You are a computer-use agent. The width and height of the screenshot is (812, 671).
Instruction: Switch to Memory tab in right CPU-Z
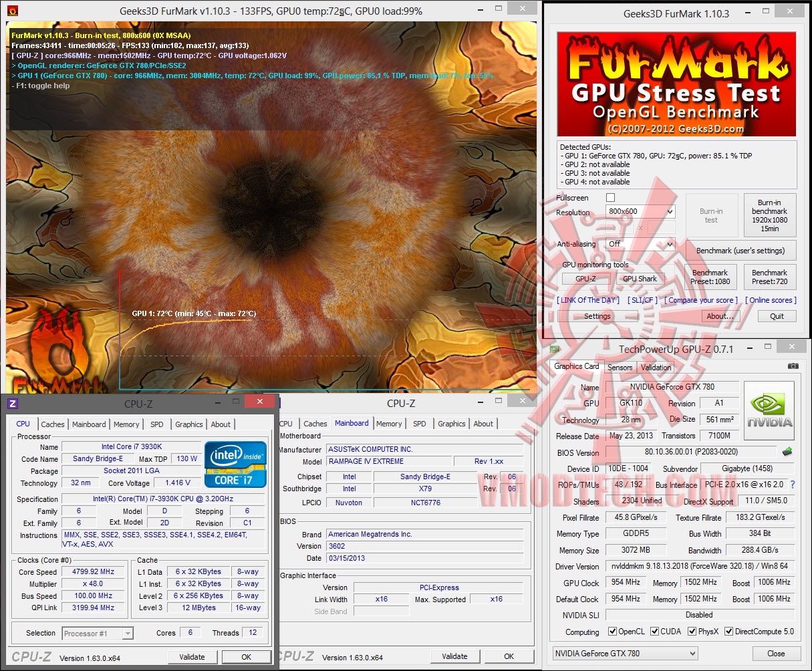tap(389, 424)
